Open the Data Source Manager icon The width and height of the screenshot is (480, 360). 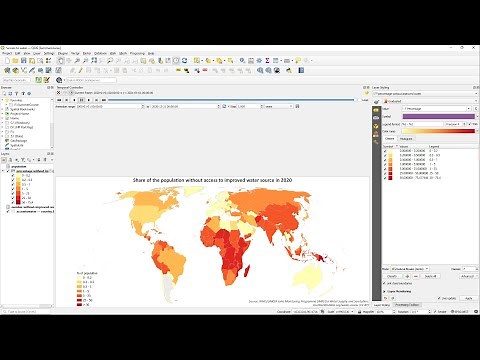click(7, 71)
